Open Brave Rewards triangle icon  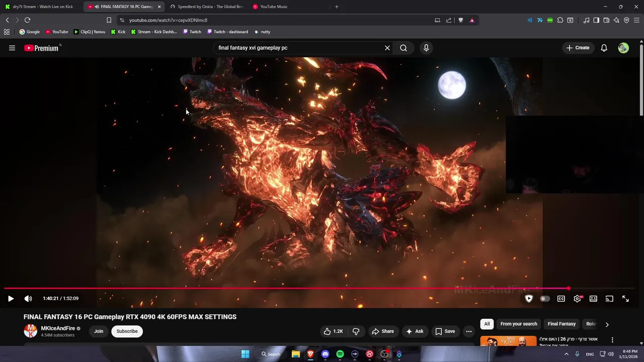tap(472, 20)
